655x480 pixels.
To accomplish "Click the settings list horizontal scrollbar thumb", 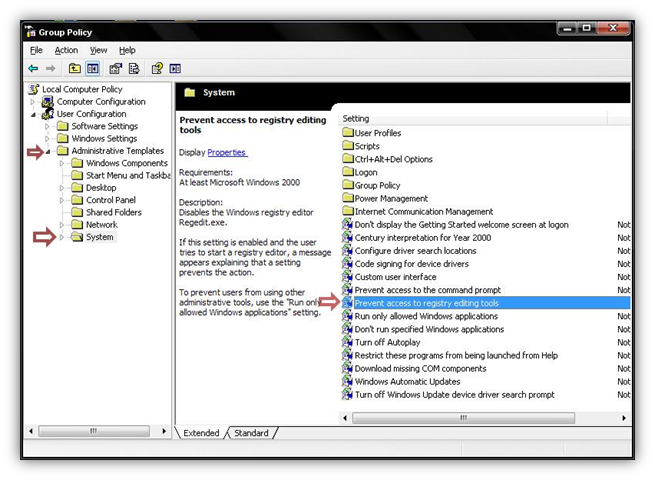I will click(463, 418).
